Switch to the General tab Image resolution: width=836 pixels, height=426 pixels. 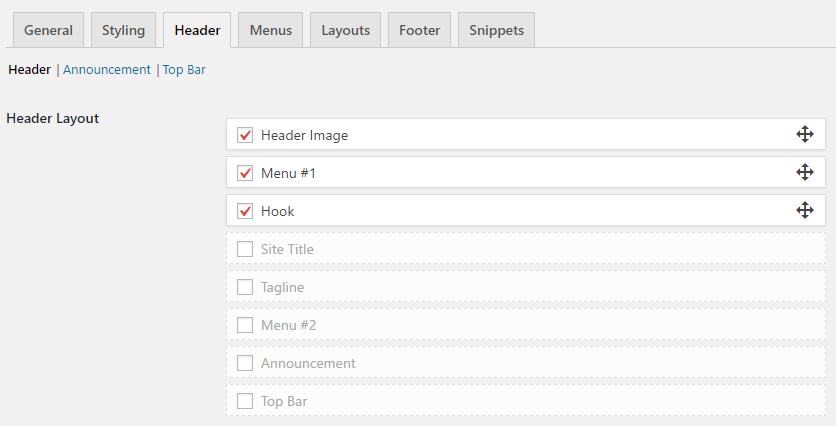point(49,30)
